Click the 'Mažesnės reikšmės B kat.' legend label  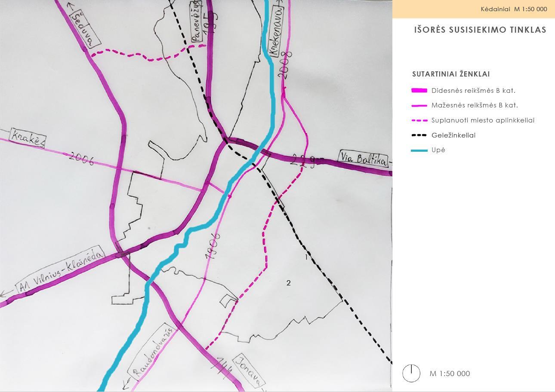(475, 105)
